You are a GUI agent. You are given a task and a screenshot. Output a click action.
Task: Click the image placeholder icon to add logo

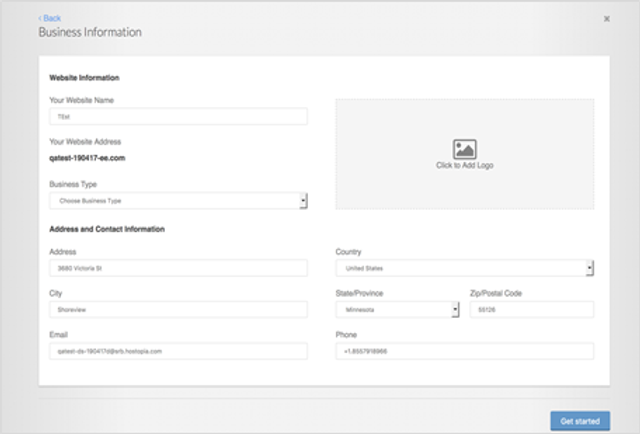point(464,149)
